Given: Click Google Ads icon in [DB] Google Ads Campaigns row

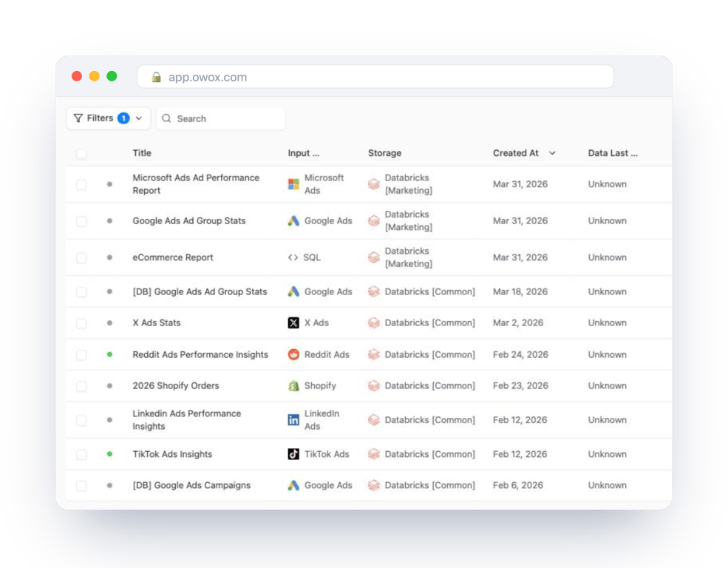Looking at the screenshot, I should tap(293, 485).
